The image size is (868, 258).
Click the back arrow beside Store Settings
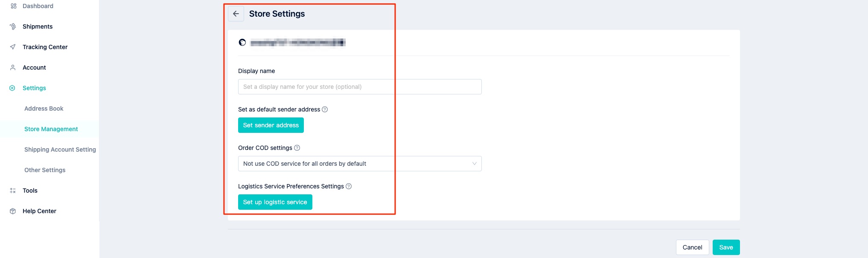pos(236,14)
